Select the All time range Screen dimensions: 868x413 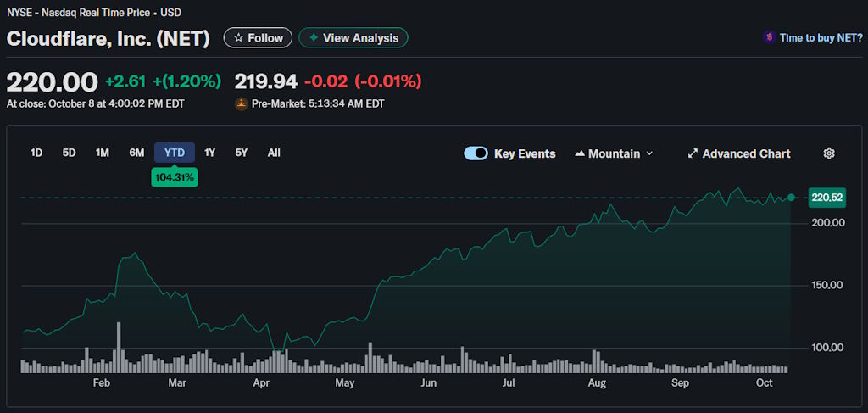274,153
